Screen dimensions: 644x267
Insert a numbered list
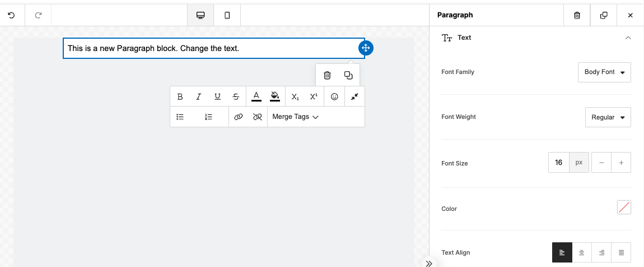click(209, 117)
